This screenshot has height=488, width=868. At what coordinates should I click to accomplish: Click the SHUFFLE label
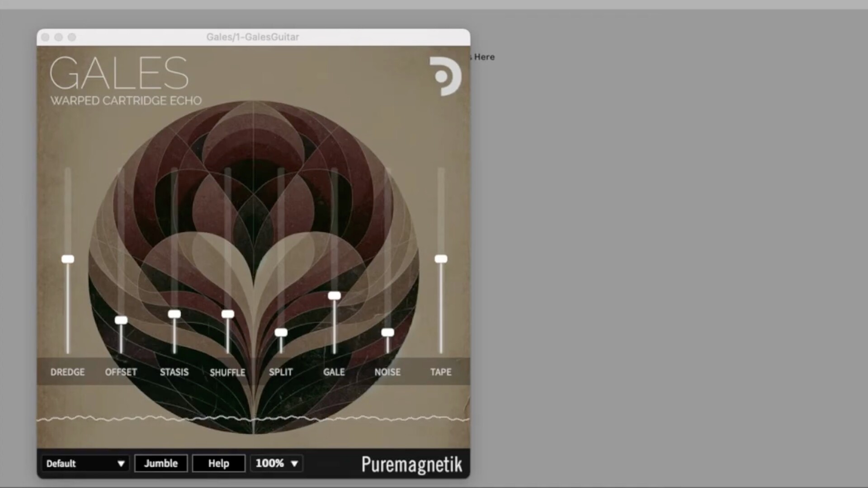pos(228,372)
